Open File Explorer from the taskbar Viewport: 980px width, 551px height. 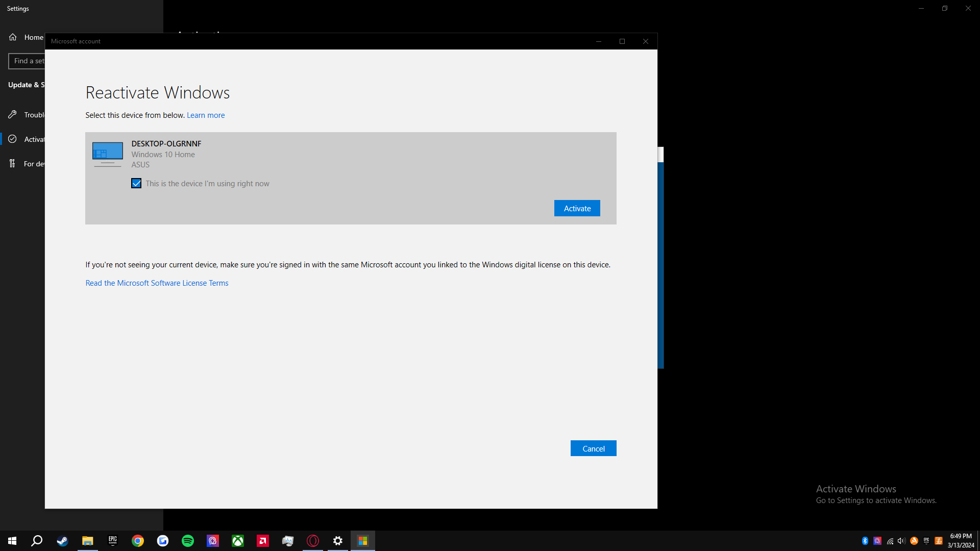(87, 540)
